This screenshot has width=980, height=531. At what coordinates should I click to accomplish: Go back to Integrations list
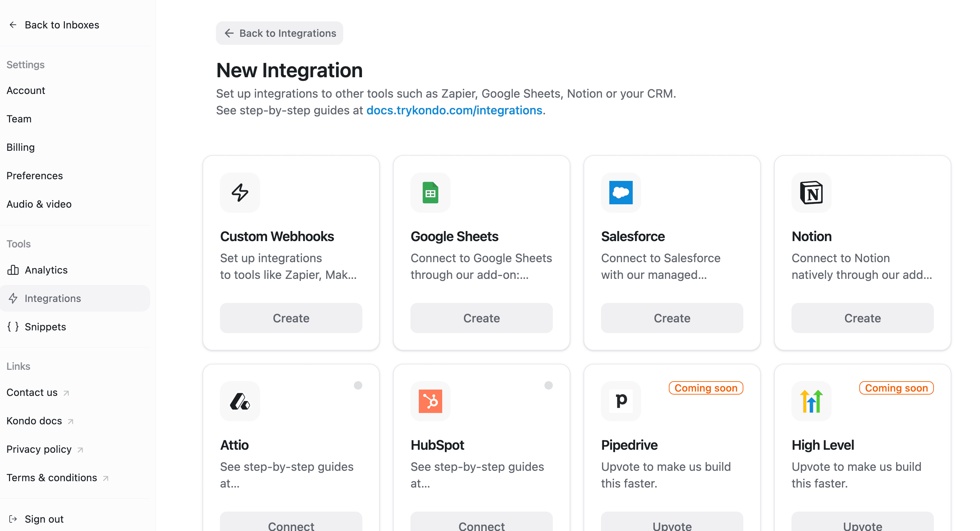pyautogui.click(x=280, y=33)
